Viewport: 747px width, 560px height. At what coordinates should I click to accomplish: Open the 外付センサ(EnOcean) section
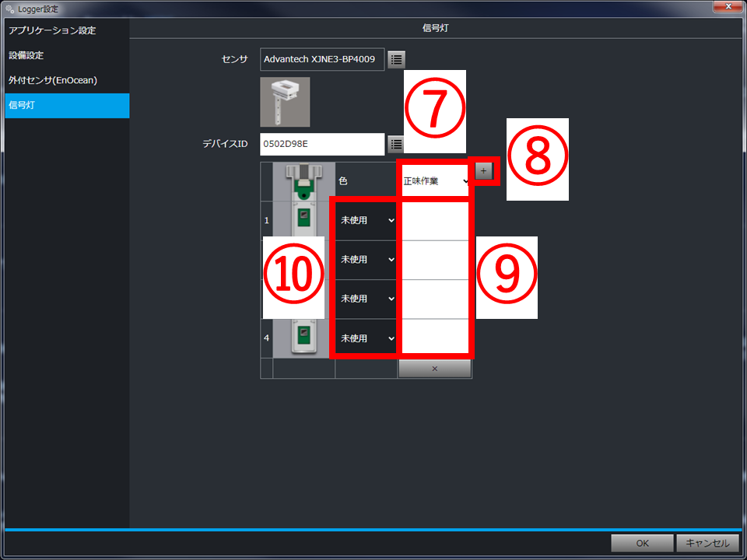[x=67, y=80]
